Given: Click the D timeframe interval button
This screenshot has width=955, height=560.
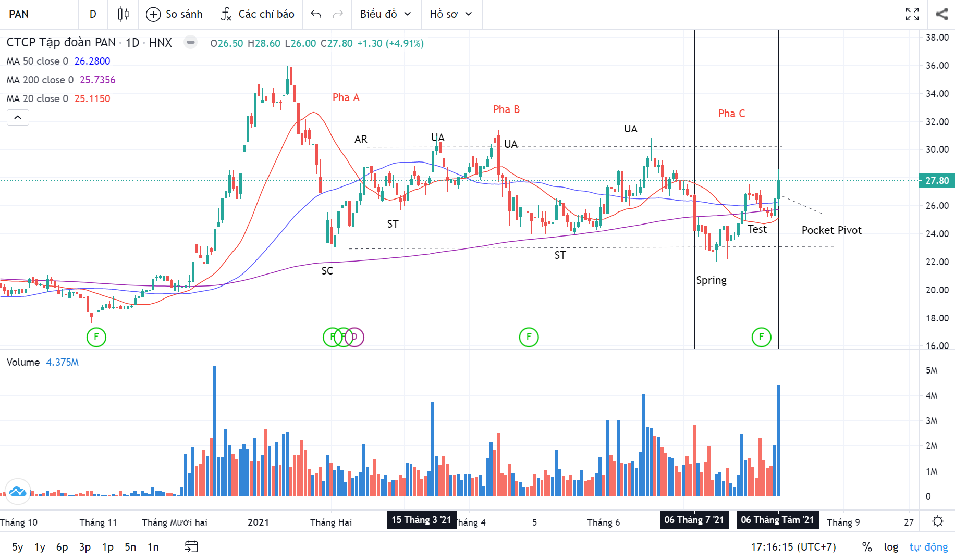Looking at the screenshot, I should [x=93, y=14].
